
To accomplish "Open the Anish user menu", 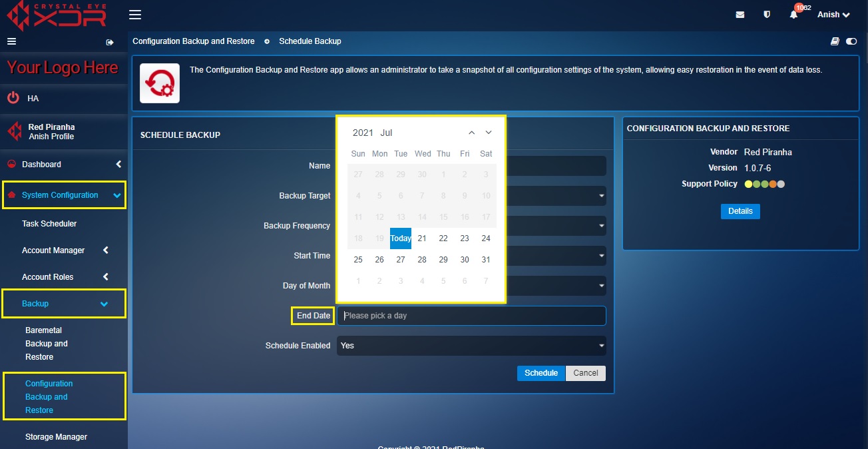I will pyautogui.click(x=833, y=15).
